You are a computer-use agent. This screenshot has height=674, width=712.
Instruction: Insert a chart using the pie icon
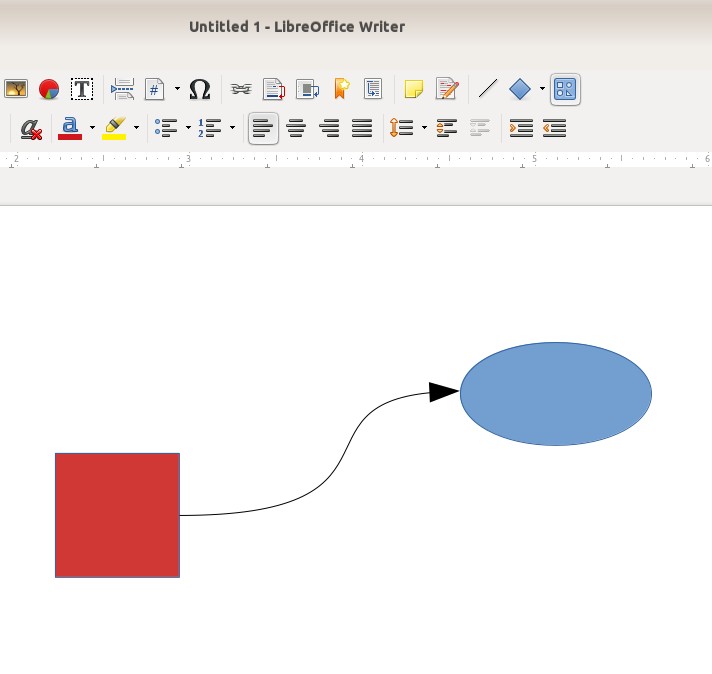click(49, 89)
